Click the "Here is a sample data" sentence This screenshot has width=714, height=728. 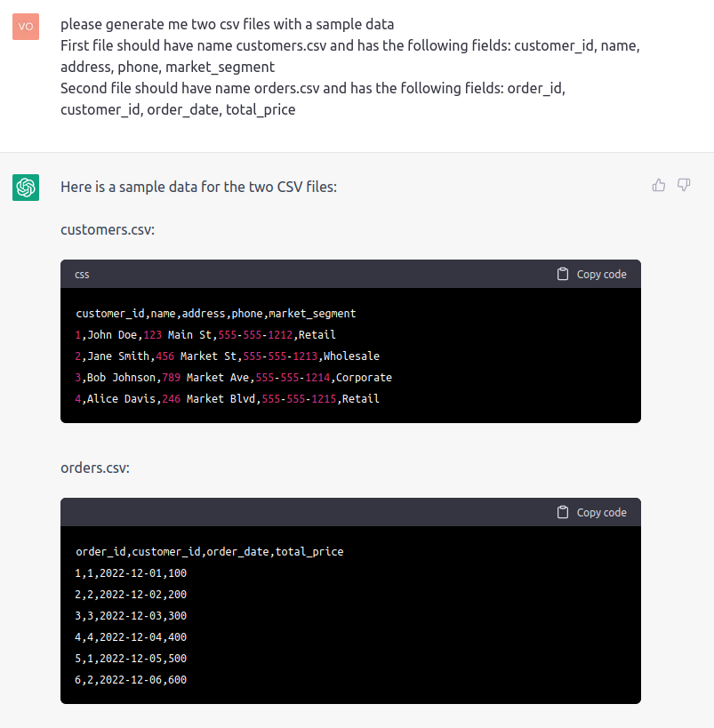[x=198, y=188]
